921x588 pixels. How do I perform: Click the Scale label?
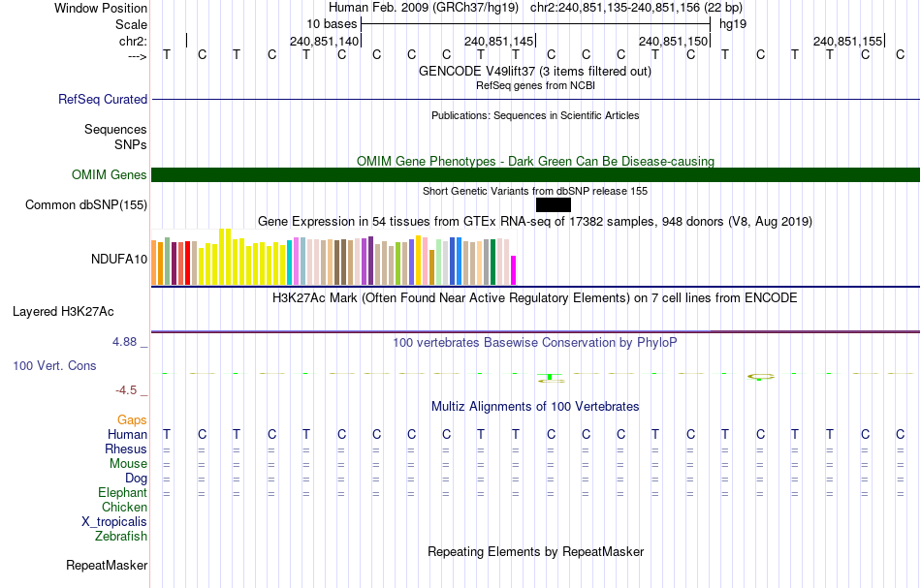(x=132, y=24)
